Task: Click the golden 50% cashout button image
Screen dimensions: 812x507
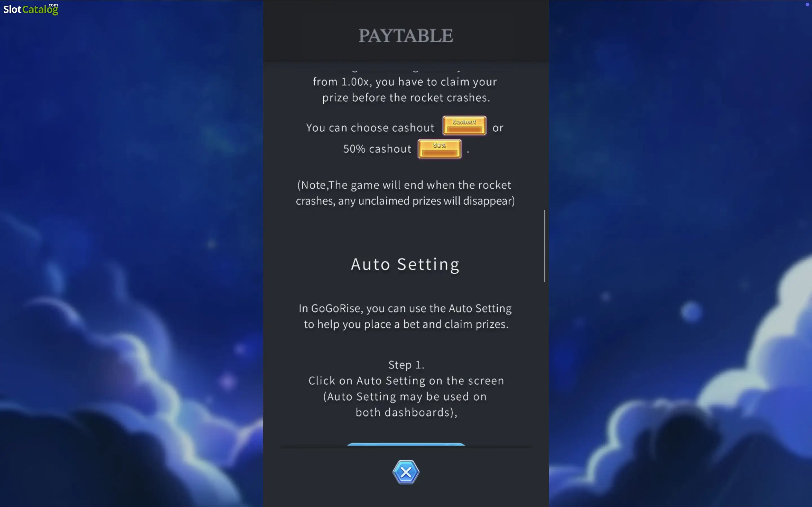Action: pyautogui.click(x=440, y=149)
